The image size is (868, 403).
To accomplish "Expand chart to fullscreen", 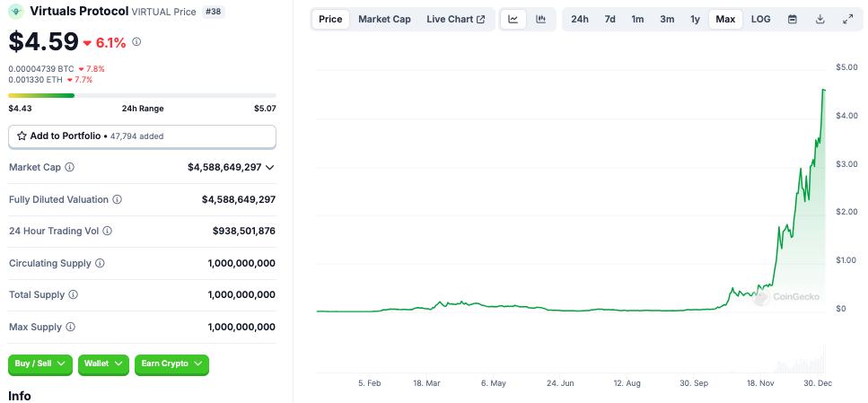I will (848, 19).
